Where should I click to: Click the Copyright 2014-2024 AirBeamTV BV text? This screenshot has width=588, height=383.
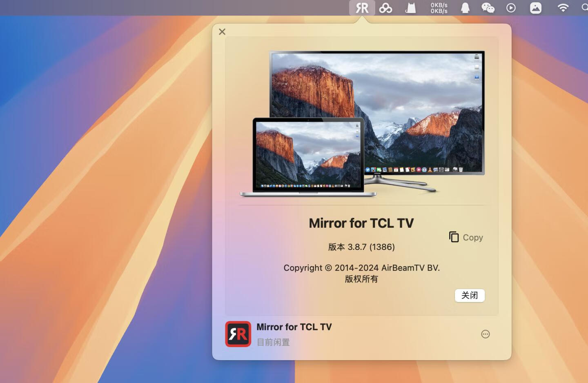[361, 268]
